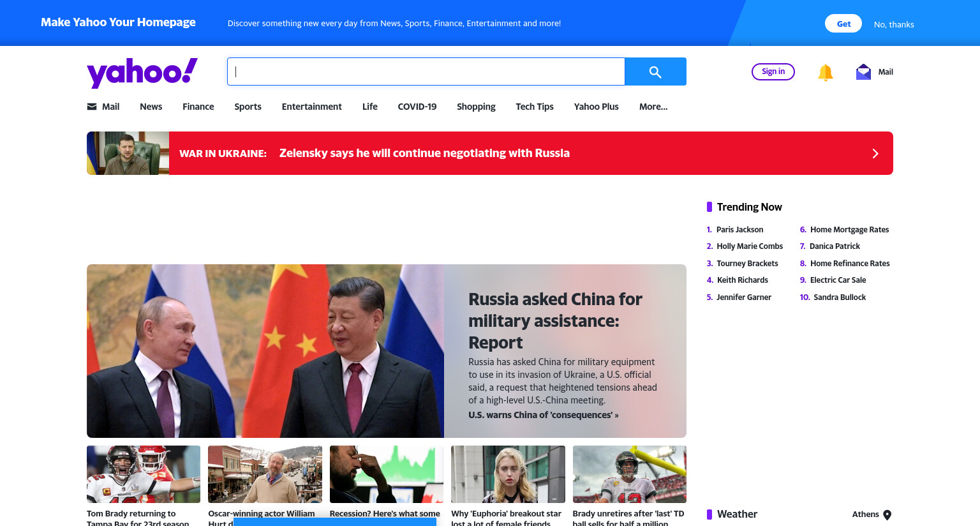Select trending topic Holly Marie Combs
Viewport: 980px width, 526px height.
coord(750,246)
